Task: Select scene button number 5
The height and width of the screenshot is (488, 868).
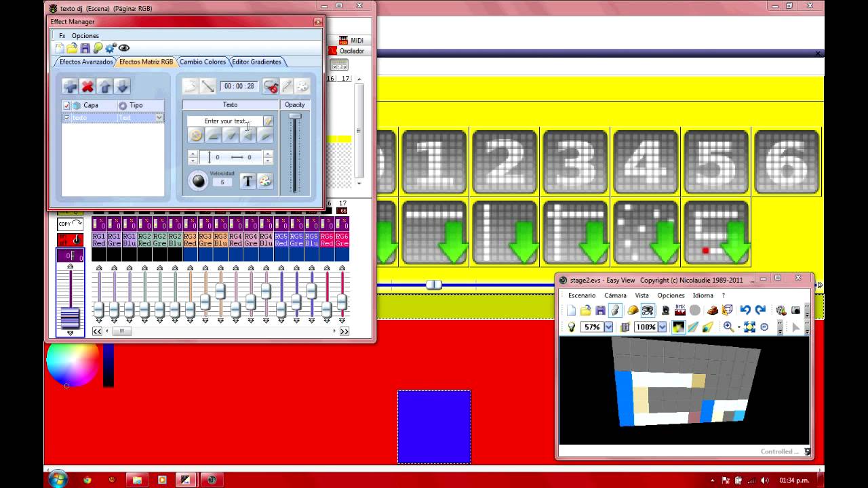Action: (716, 163)
